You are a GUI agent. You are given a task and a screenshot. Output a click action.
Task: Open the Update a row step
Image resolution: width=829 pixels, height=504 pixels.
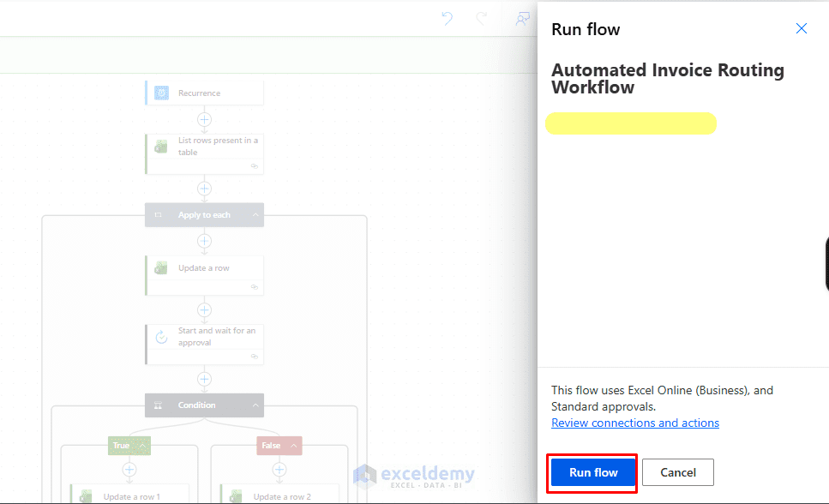pyautogui.click(x=205, y=275)
